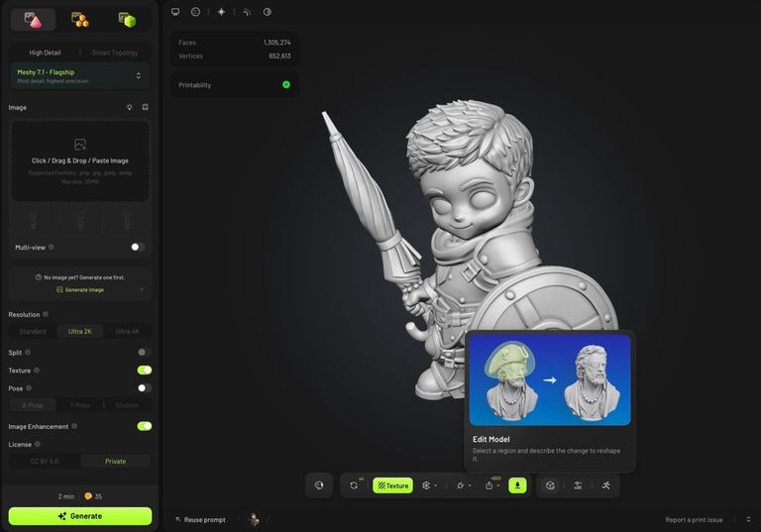Click the info icon next to Image Enhancement
The image size is (761, 532).
(x=74, y=426)
